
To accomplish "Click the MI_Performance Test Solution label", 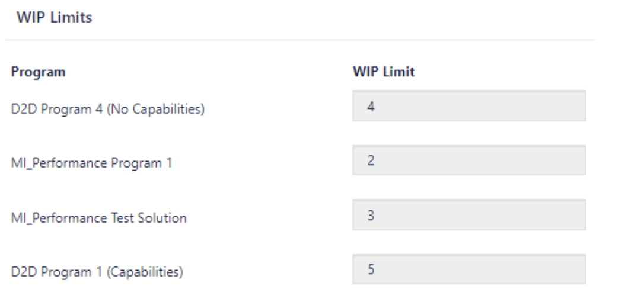I will pyautogui.click(x=98, y=217).
